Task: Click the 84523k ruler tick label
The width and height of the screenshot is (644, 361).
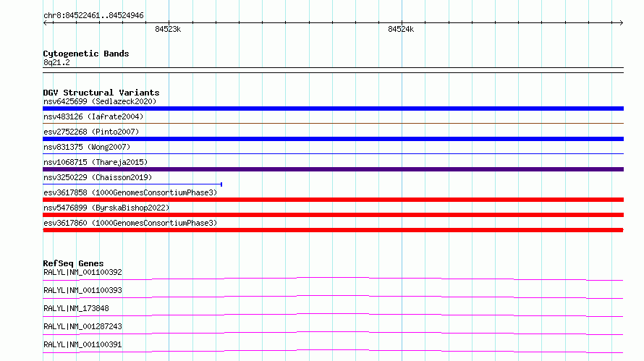Action: tap(168, 29)
